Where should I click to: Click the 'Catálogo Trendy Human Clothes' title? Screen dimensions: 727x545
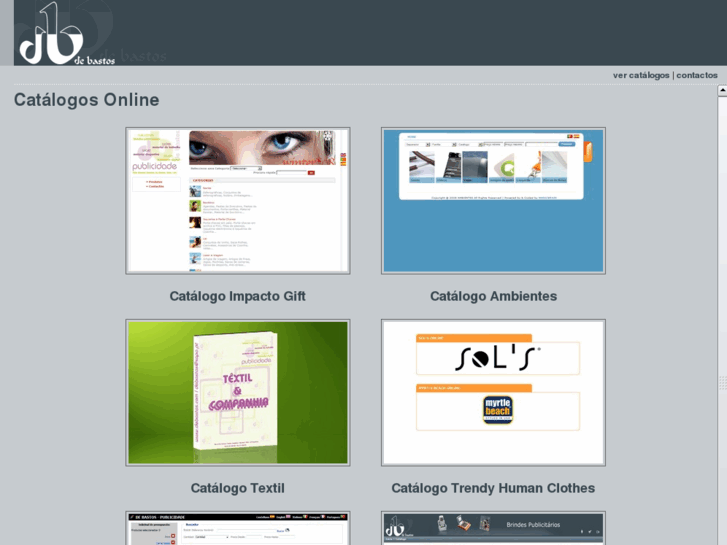click(x=493, y=488)
